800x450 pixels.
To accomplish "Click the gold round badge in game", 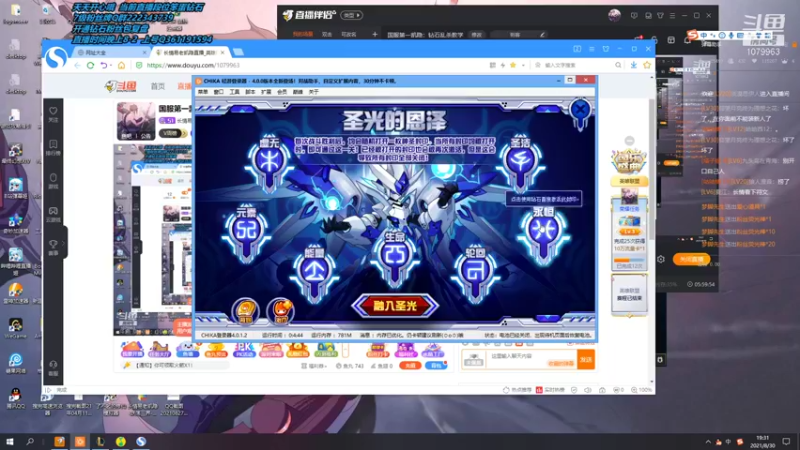I will click(x=246, y=311).
